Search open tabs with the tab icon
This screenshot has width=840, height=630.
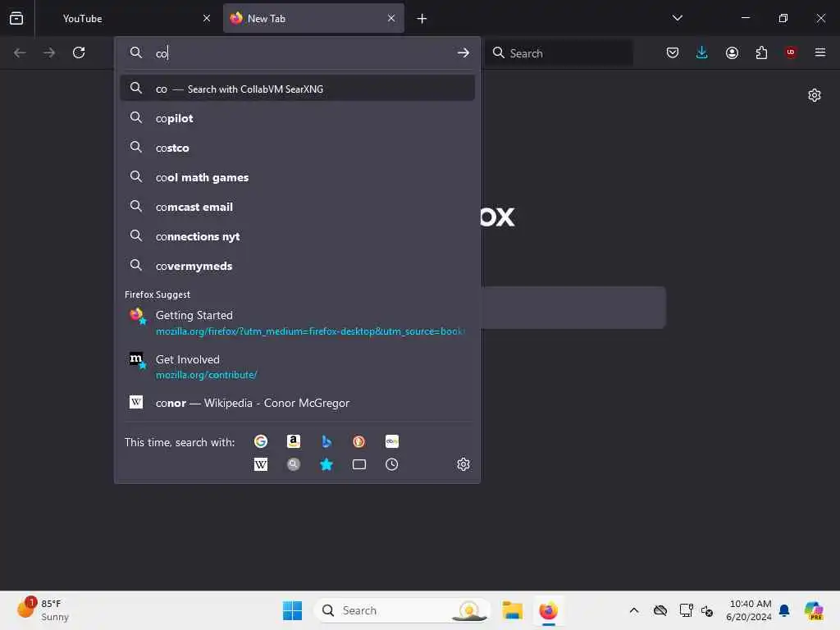tap(359, 464)
